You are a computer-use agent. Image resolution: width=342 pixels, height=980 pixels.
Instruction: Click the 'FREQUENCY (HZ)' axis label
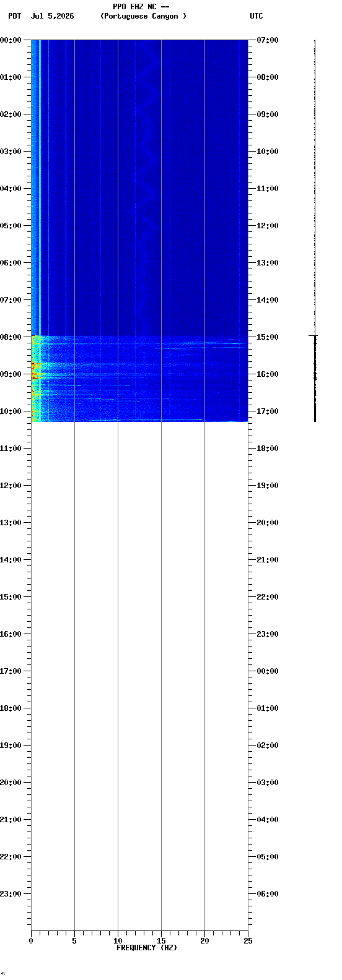[147, 948]
